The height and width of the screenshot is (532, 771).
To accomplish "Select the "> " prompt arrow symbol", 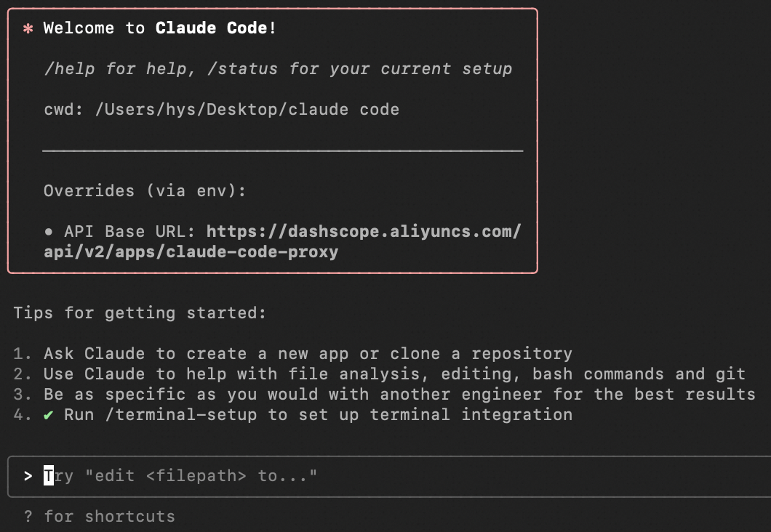I will point(28,476).
